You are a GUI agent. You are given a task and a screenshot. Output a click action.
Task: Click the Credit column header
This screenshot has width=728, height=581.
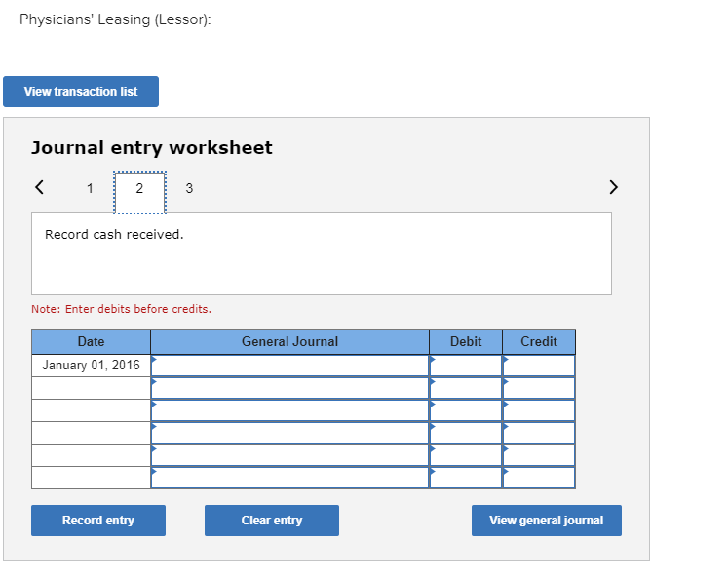coord(539,342)
